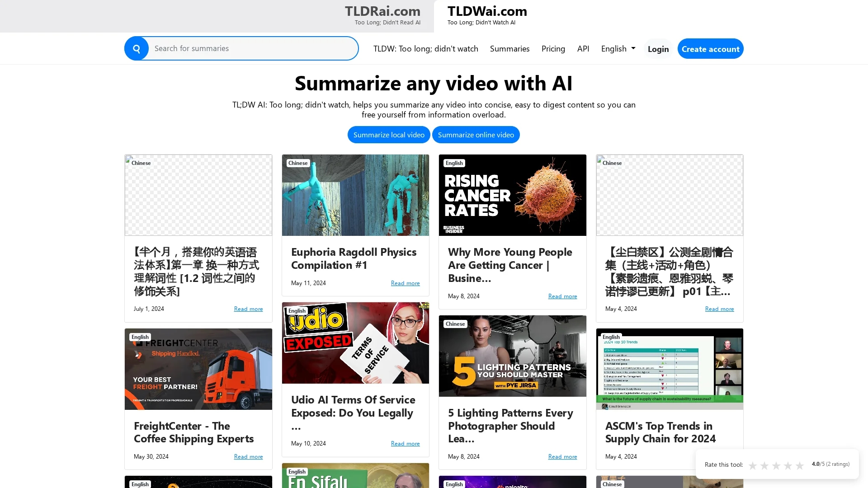The height and width of the screenshot is (488, 868).
Task: Rate the tool two stars
Action: [x=764, y=465]
